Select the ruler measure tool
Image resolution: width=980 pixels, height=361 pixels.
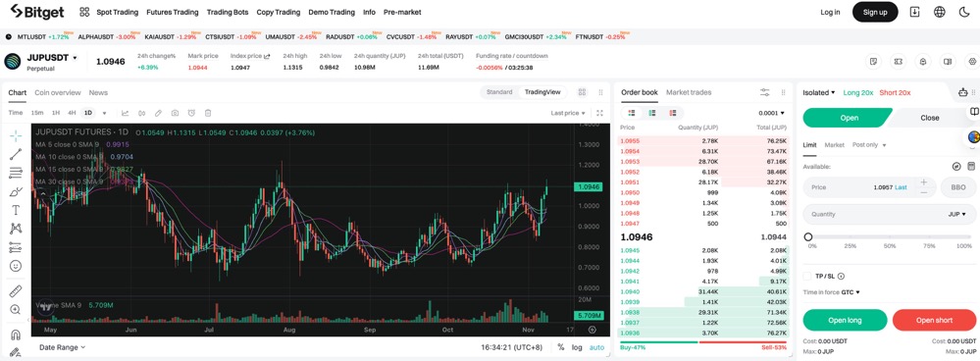[16, 291]
